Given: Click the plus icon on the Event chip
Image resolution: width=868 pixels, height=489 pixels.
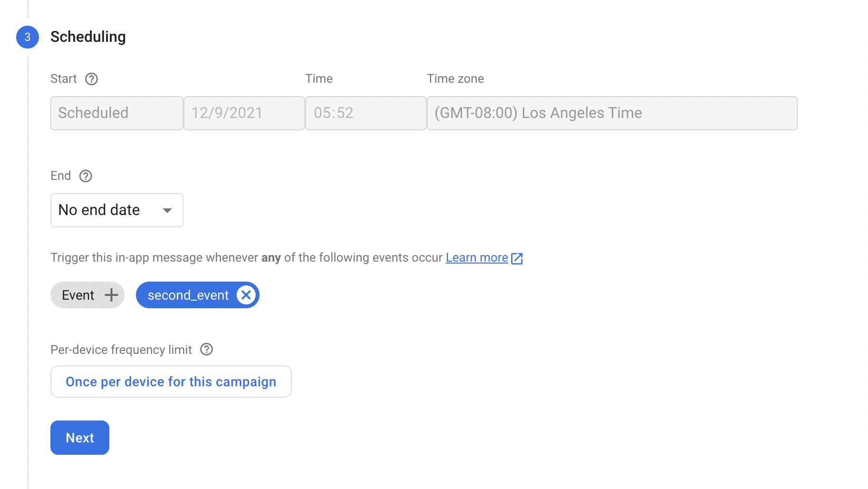Looking at the screenshot, I should [x=111, y=295].
